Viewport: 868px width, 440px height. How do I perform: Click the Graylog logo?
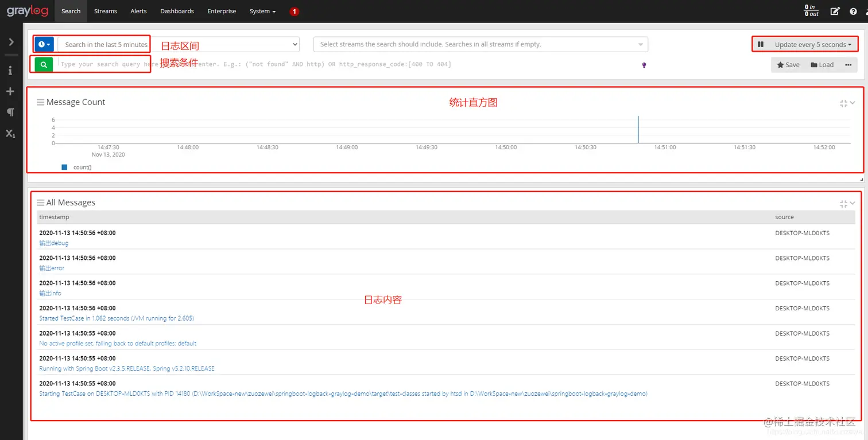coord(28,11)
